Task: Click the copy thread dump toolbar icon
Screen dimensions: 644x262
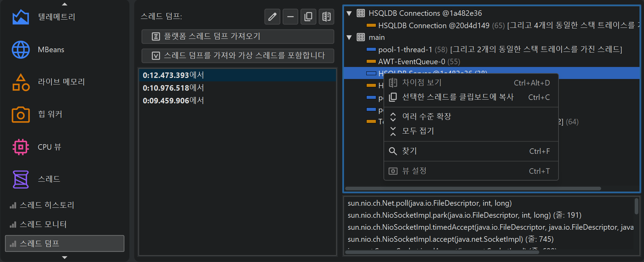Action: tap(308, 16)
